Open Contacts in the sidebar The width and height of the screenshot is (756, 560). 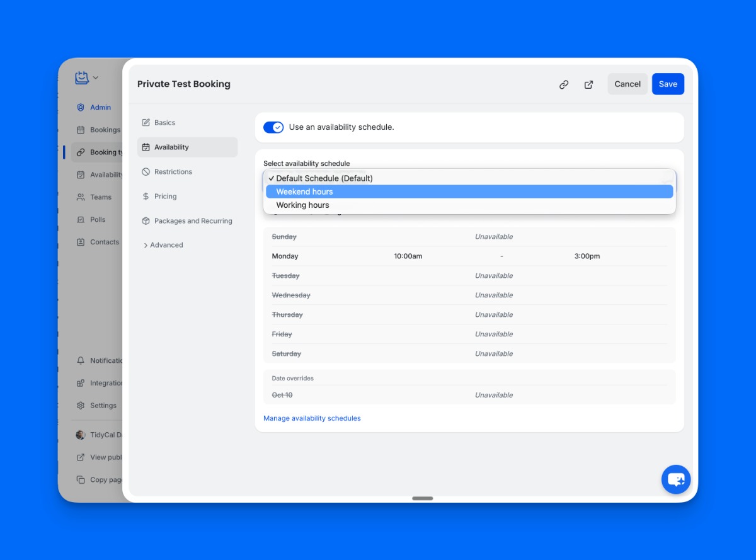pyautogui.click(x=104, y=242)
